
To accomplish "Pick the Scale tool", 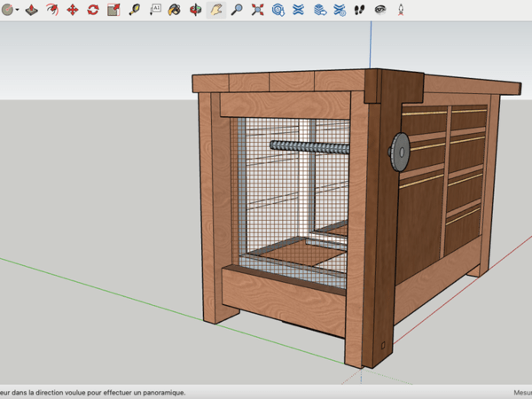I will (113, 10).
